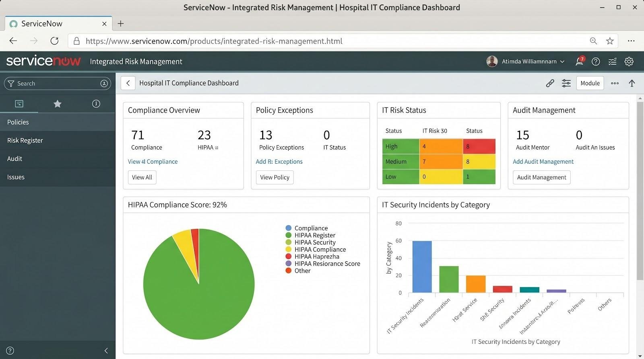Click the 15 Audit Mentor count
The image size is (644, 359).
tap(522, 135)
